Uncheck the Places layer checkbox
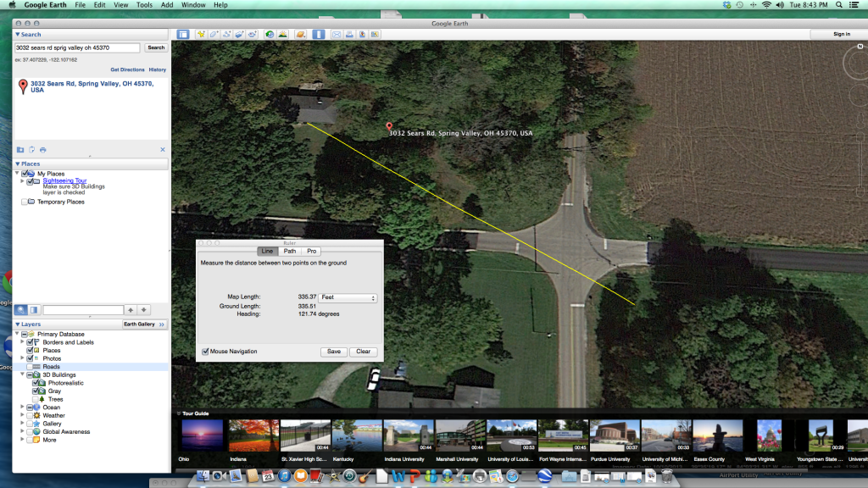The image size is (868, 488). click(x=31, y=351)
